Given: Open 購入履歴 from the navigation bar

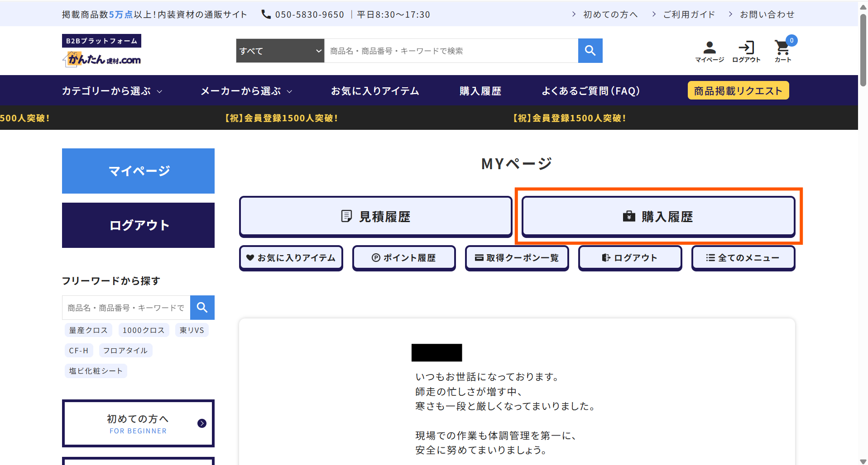Looking at the screenshot, I should [480, 90].
